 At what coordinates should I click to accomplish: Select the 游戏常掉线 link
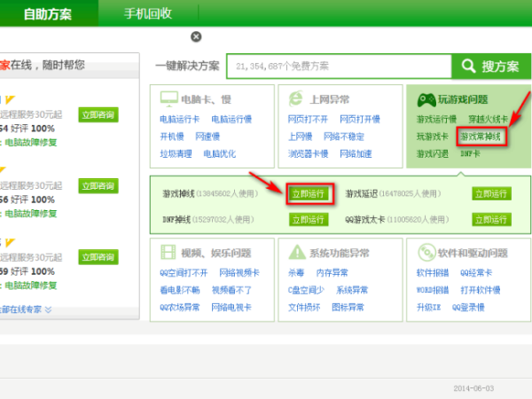481,137
